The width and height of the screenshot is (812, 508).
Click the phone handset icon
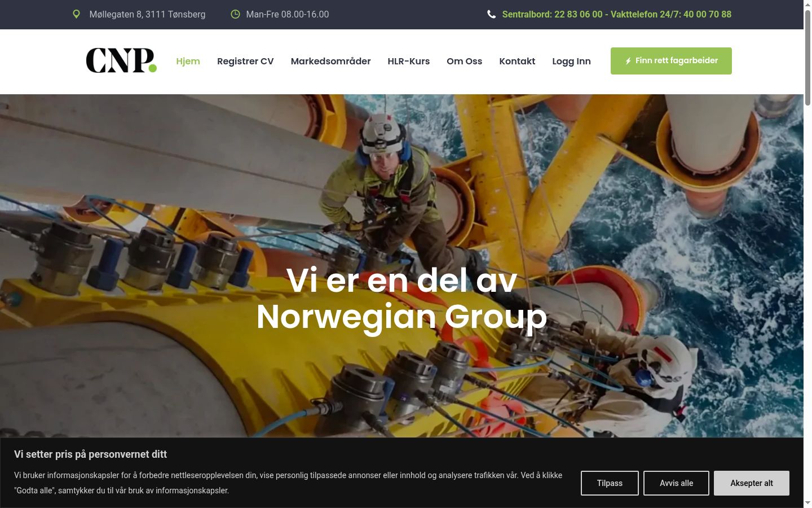(491, 14)
